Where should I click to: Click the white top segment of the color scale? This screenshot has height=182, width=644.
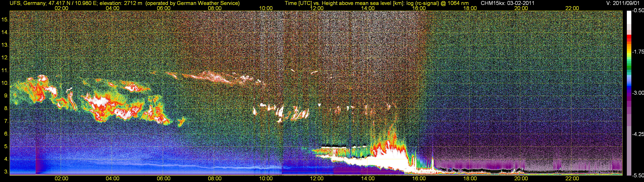629,17
